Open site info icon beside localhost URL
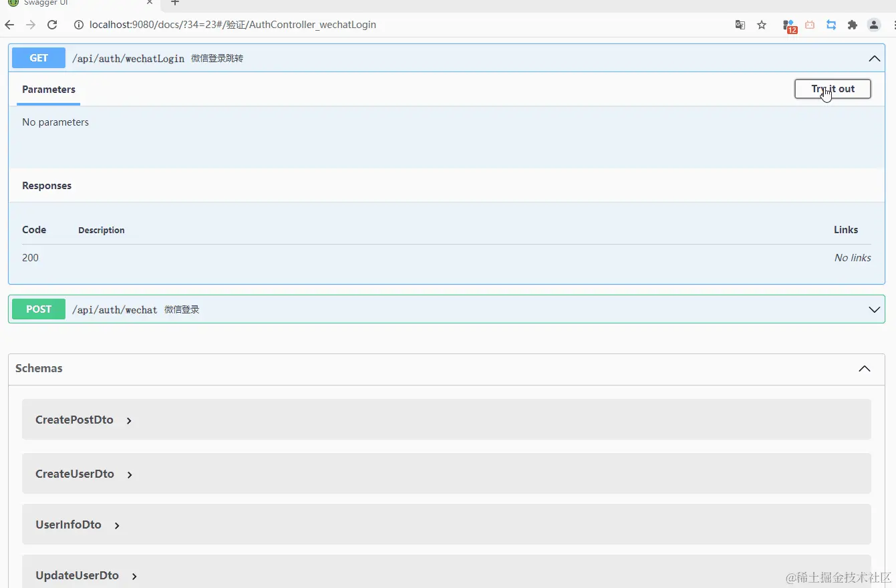The width and height of the screenshot is (896, 588). [78, 25]
